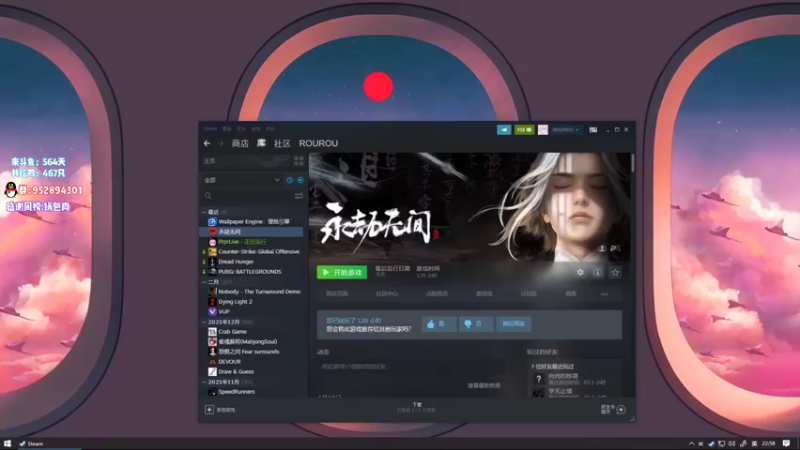800x450 pixels.
Task: Open advanced filter sliders icon
Action: tap(298, 196)
